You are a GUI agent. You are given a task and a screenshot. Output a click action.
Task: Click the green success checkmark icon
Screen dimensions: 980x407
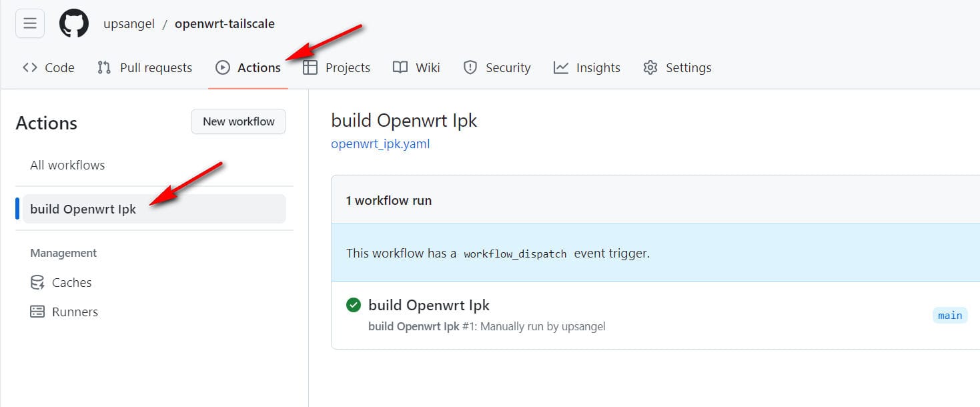(x=354, y=305)
